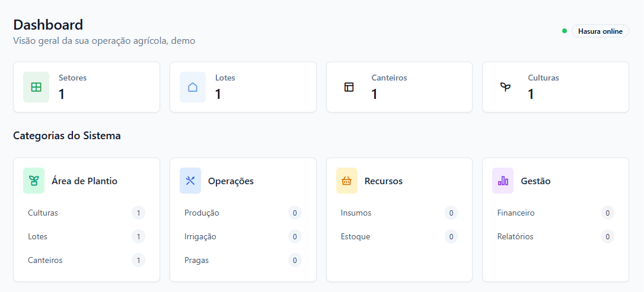Viewport: 644px width, 292px height.
Task: Open Pragas under Operações
Action: (x=243, y=260)
